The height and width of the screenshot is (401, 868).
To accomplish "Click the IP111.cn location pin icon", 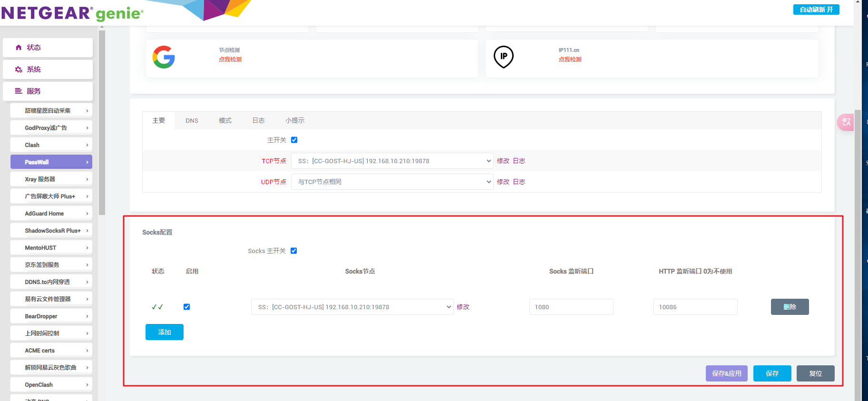I will [503, 57].
